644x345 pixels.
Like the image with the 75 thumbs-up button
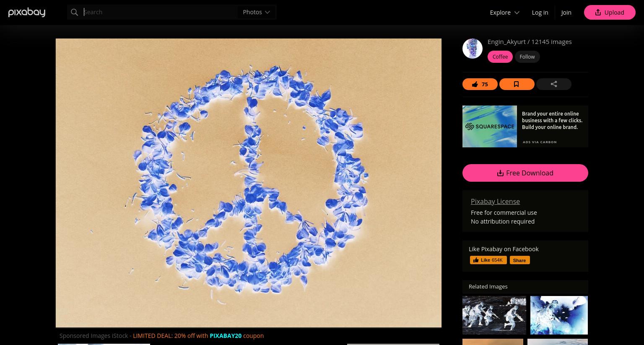tap(480, 84)
